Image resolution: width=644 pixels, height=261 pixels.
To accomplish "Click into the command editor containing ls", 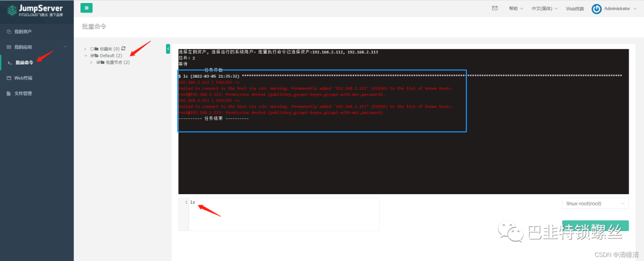I will 284,214.
